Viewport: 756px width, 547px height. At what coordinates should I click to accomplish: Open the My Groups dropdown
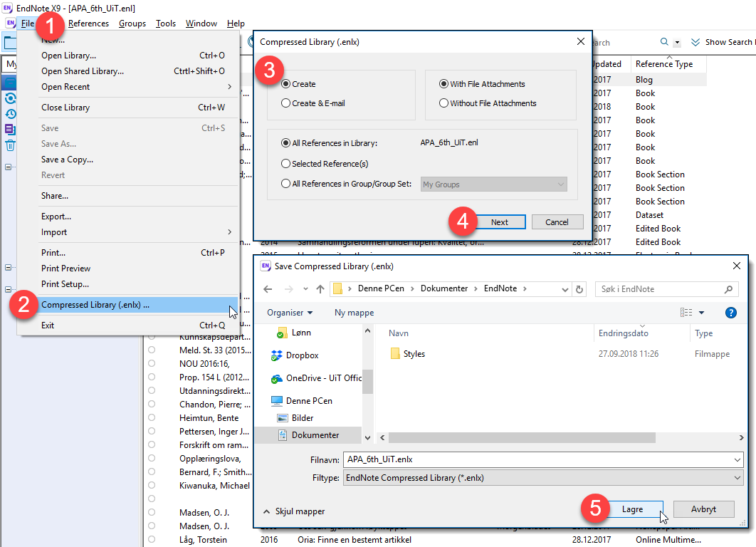click(x=493, y=184)
